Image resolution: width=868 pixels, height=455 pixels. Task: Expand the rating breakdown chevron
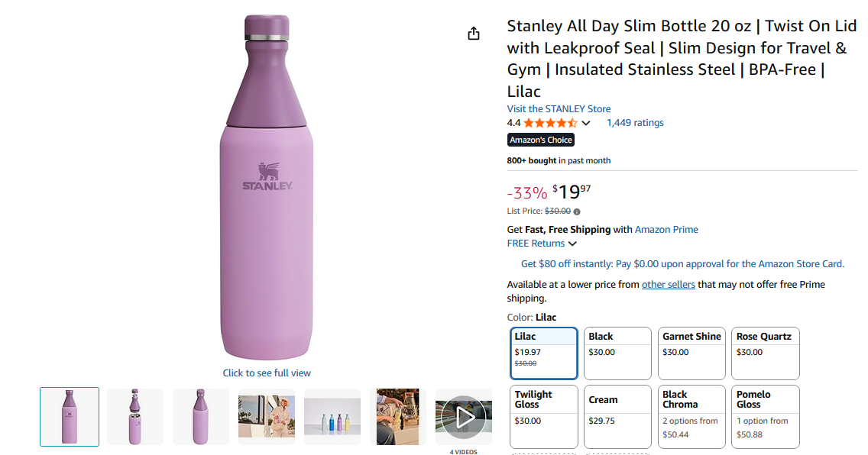click(586, 123)
